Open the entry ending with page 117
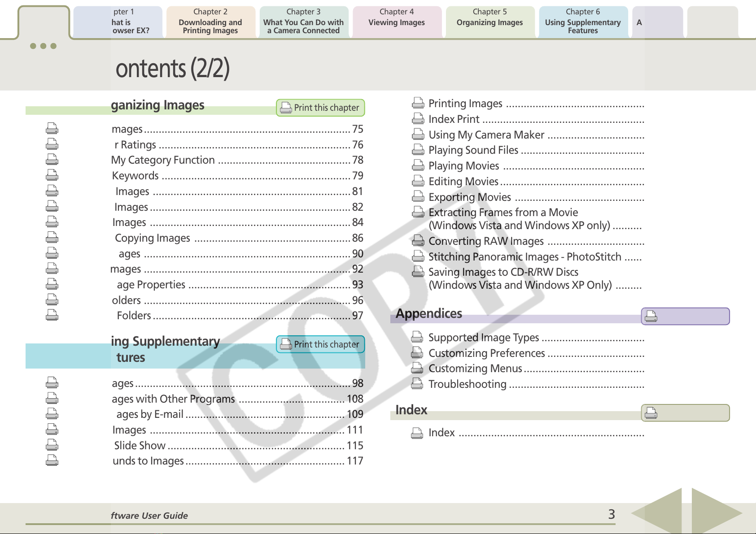 238,461
